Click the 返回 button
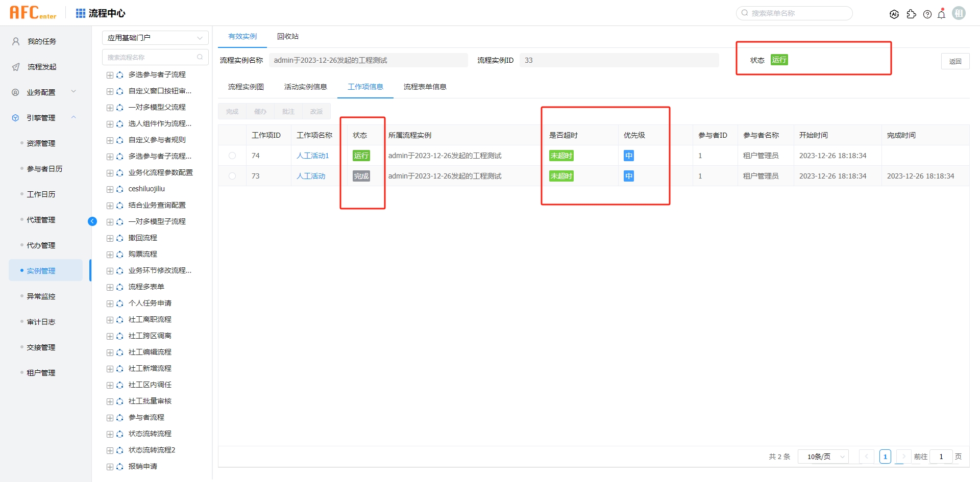Image resolution: width=980 pixels, height=482 pixels. pyautogui.click(x=955, y=61)
